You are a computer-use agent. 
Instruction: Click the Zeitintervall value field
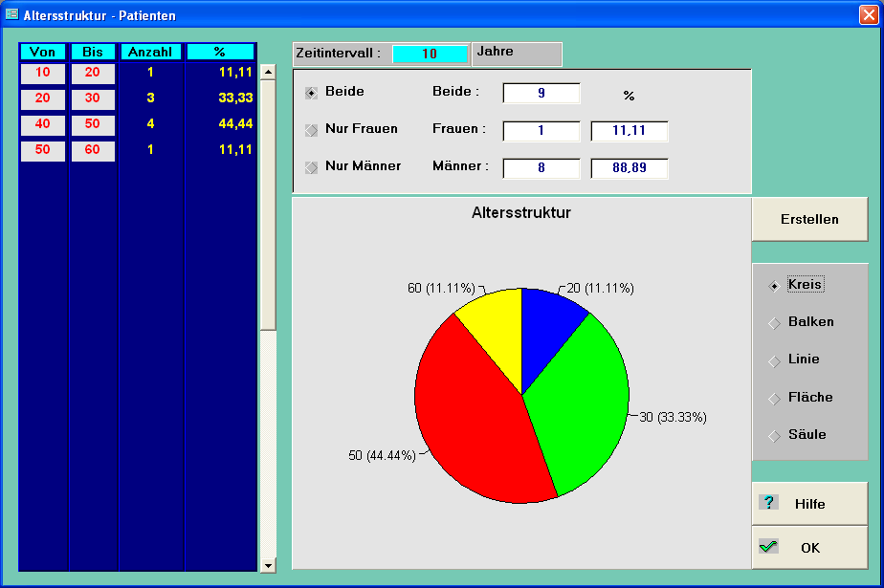pos(430,54)
